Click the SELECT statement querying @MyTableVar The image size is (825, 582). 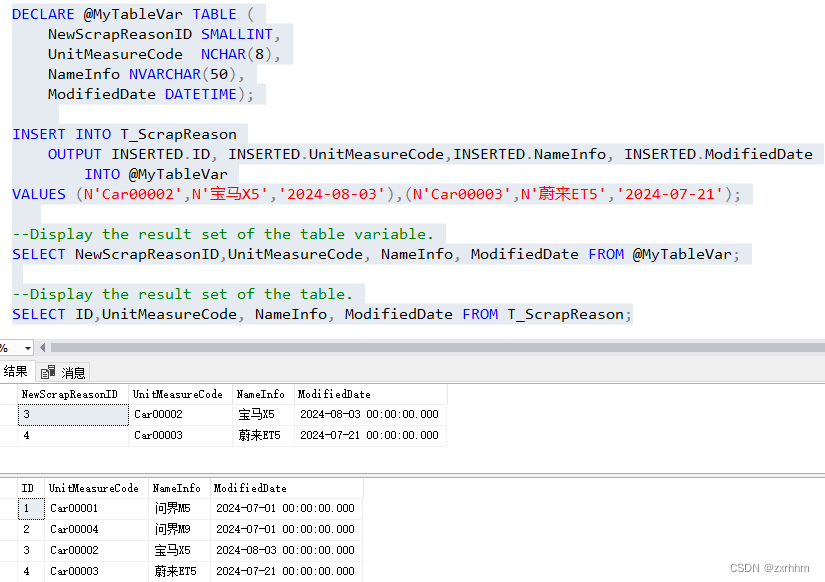(300, 254)
